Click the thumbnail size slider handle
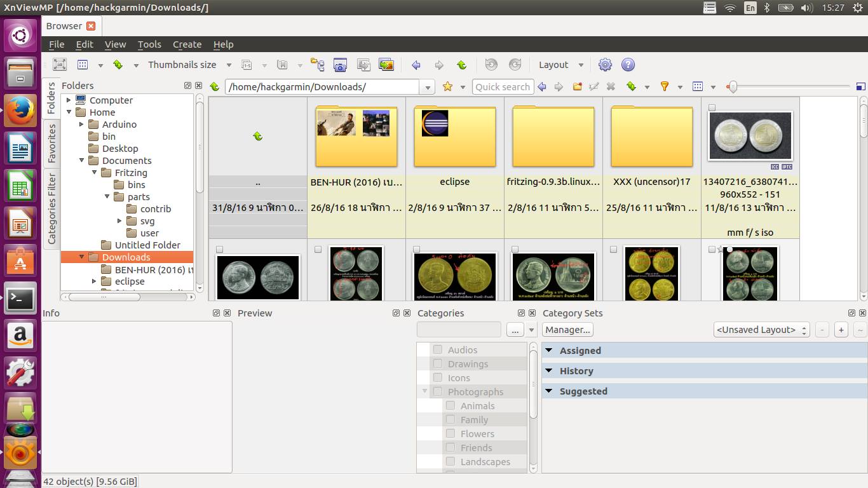868x488 pixels. pyautogui.click(x=732, y=87)
